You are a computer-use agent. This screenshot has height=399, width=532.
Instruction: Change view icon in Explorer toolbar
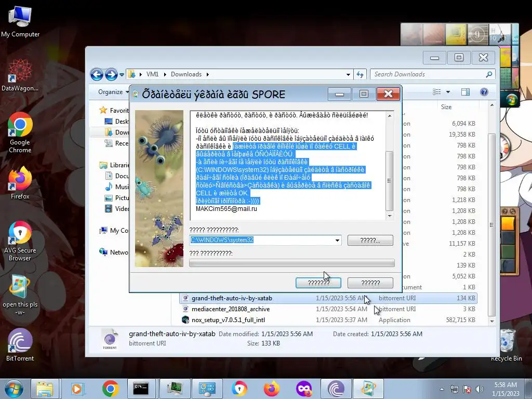[437, 92]
